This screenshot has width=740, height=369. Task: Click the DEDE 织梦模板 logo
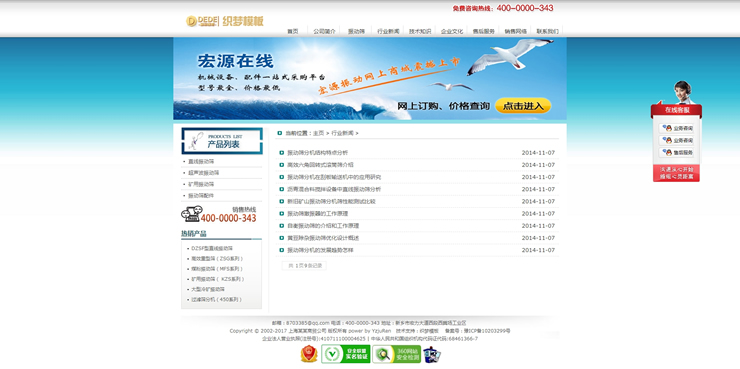click(x=225, y=21)
